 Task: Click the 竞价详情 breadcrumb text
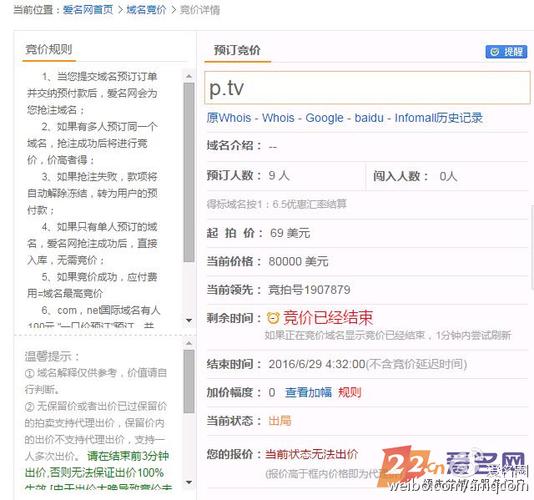tap(200, 10)
